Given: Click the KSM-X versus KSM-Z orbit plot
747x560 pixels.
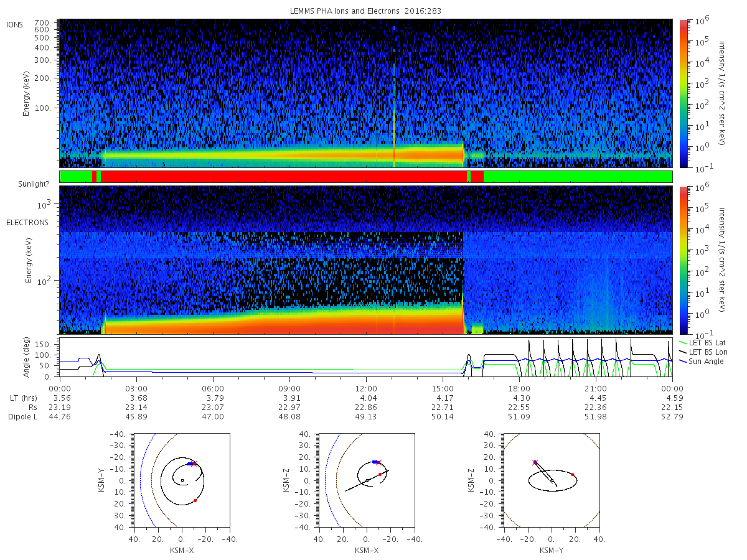Looking at the screenshot, I should point(366,480).
